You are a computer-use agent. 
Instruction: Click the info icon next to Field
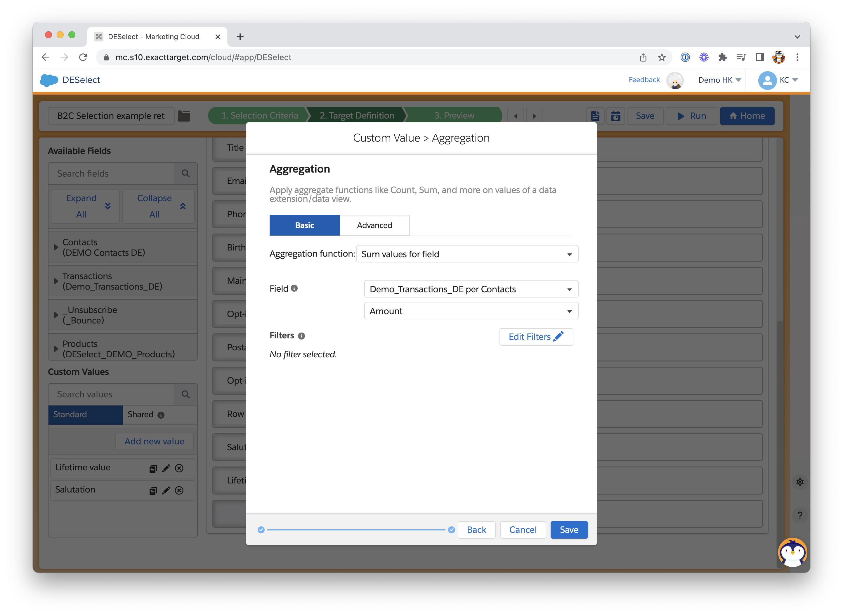294,288
